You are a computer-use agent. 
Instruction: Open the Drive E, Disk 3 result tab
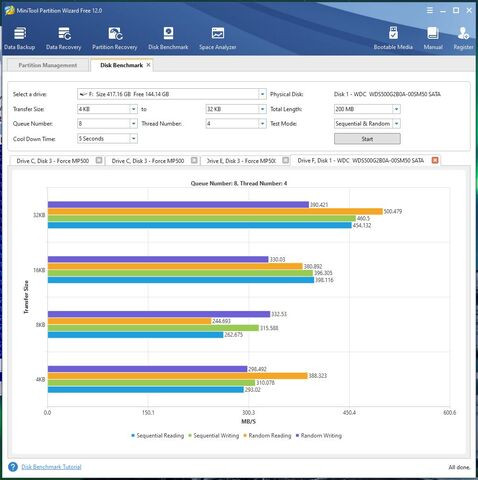(x=242, y=161)
